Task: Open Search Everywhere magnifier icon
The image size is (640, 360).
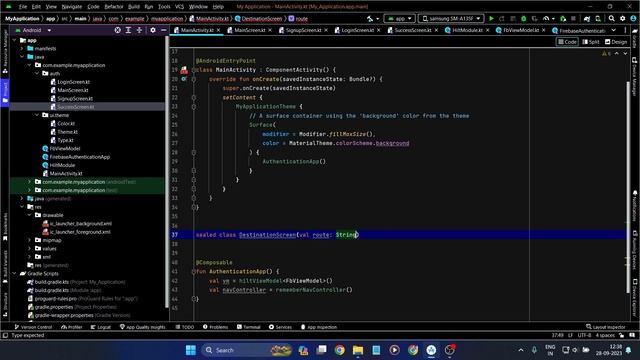Action: [611, 19]
